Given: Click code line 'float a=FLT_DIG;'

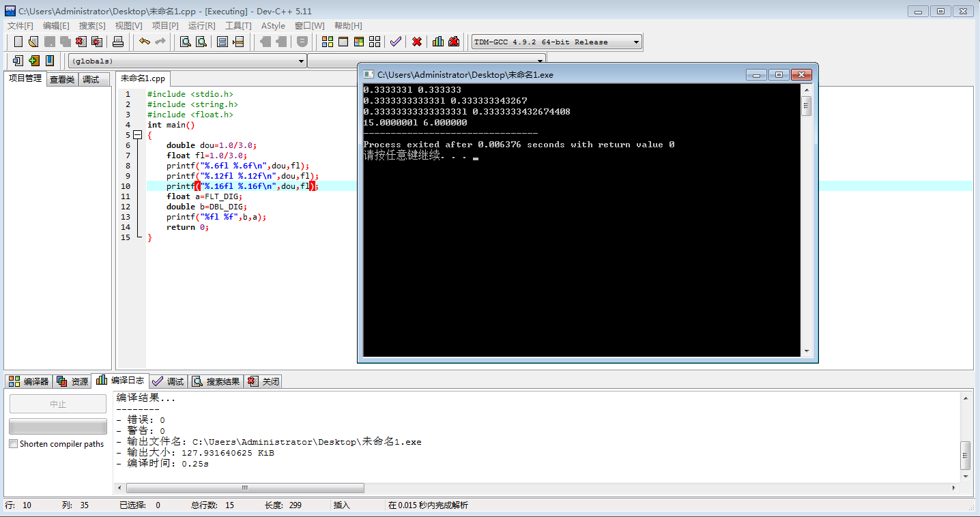Looking at the screenshot, I should click(204, 196).
